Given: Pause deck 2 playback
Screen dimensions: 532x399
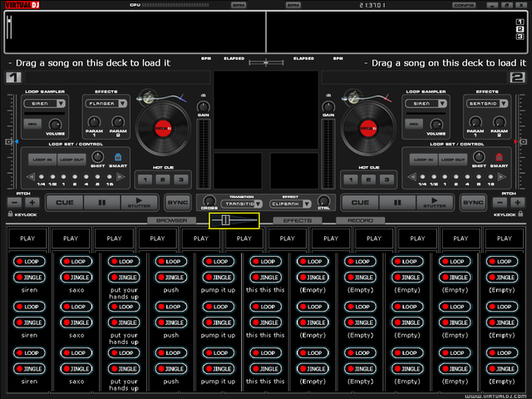Looking at the screenshot, I should pyautogui.click(x=397, y=203).
